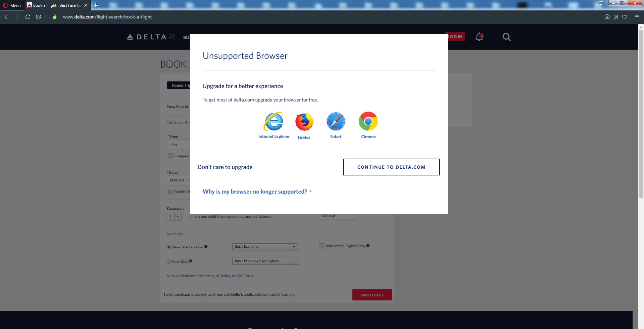Screen dimensions: 644x329
Task: Open the Easy Setup sidebar icon
Action: pos(637,17)
